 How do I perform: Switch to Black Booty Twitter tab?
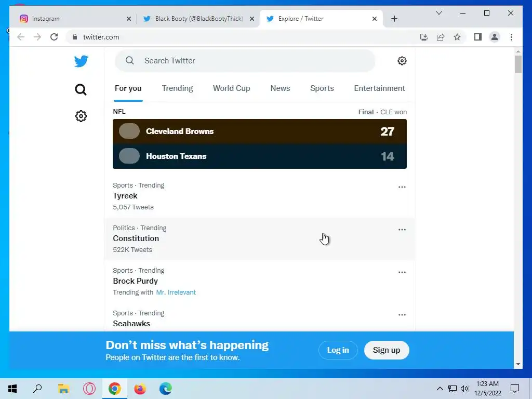198,19
